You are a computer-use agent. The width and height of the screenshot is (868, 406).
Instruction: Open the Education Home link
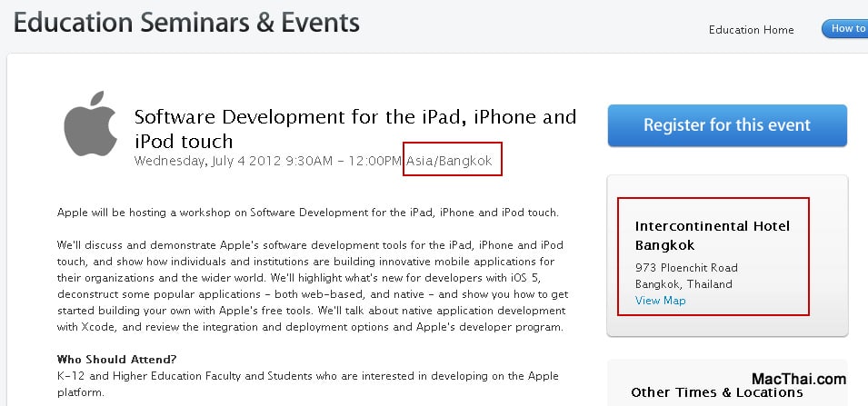[x=751, y=30]
